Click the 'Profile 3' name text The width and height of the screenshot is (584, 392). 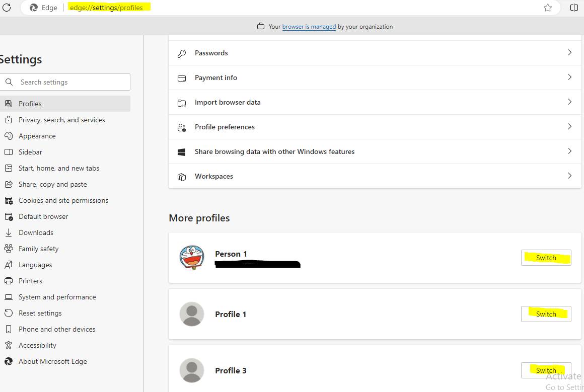[x=231, y=370]
